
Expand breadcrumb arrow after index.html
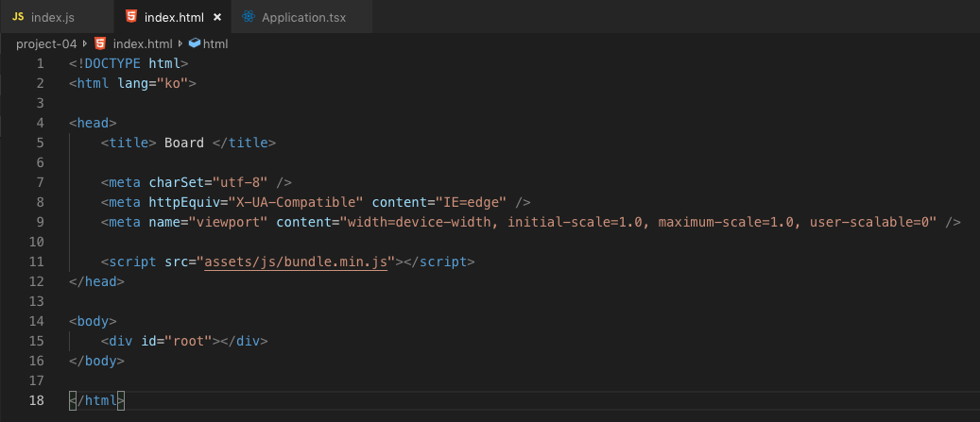[x=181, y=43]
